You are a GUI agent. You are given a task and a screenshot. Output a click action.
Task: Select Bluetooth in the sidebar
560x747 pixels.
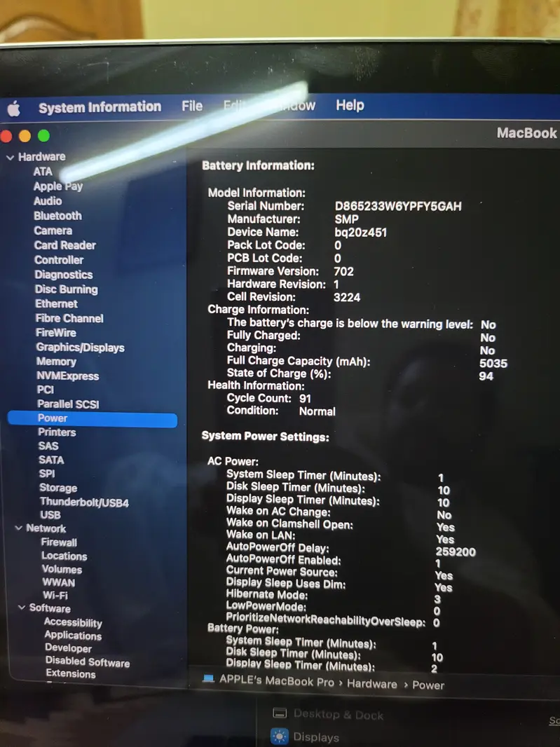coord(57,216)
